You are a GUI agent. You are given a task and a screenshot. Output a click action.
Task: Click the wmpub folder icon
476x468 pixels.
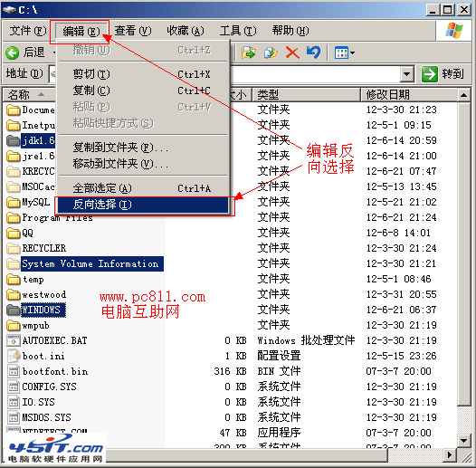[x=13, y=326]
